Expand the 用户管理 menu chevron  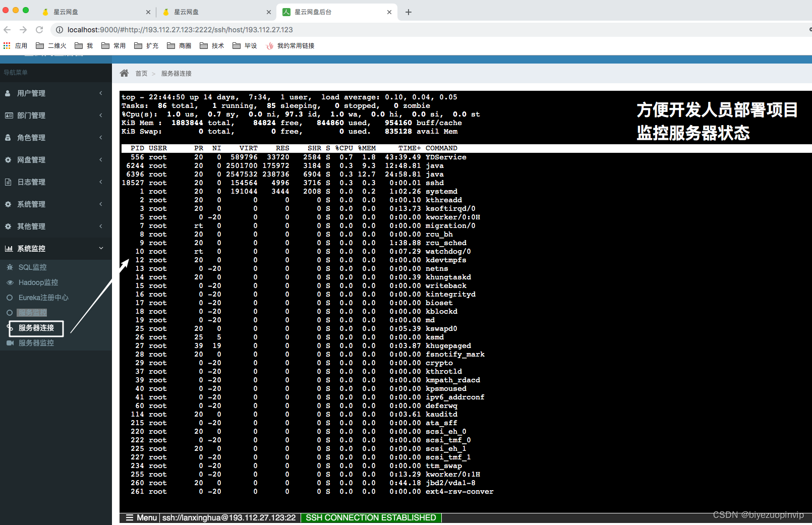click(x=101, y=93)
